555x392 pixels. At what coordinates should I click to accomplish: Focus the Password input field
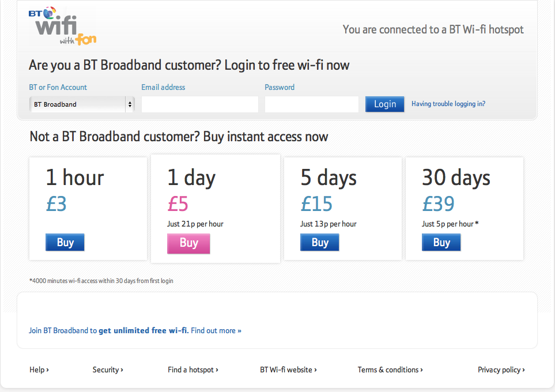coord(311,104)
